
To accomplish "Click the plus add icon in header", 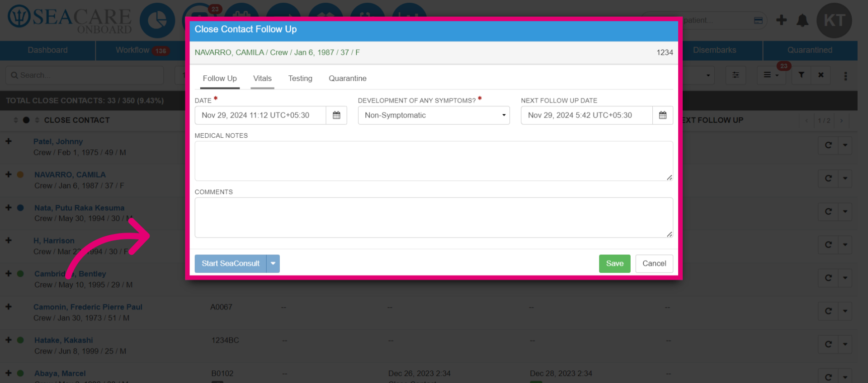I will [781, 20].
